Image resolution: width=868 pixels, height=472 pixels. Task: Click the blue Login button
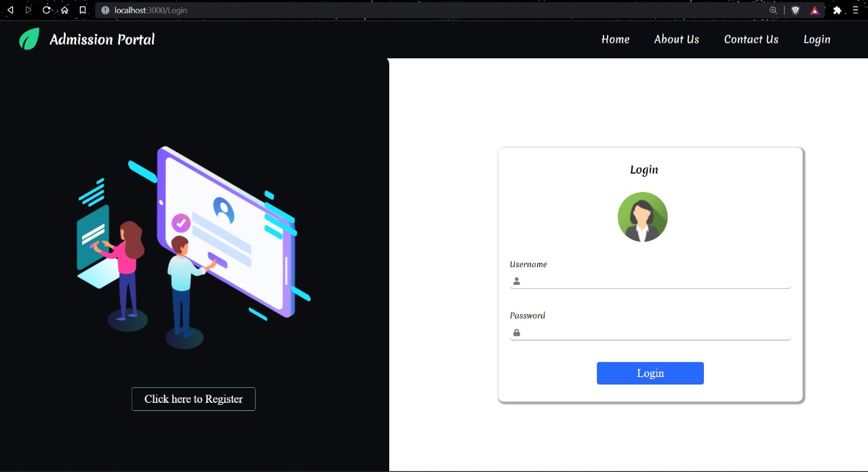[650, 373]
